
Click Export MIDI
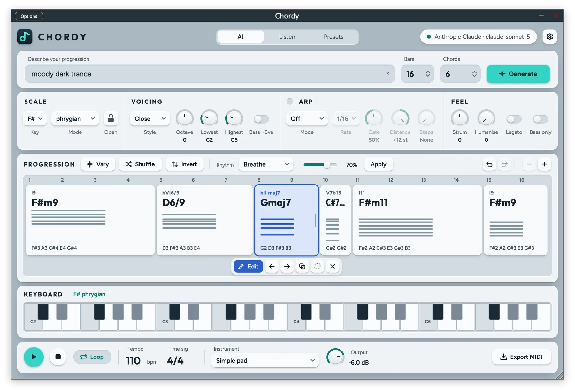coord(521,357)
